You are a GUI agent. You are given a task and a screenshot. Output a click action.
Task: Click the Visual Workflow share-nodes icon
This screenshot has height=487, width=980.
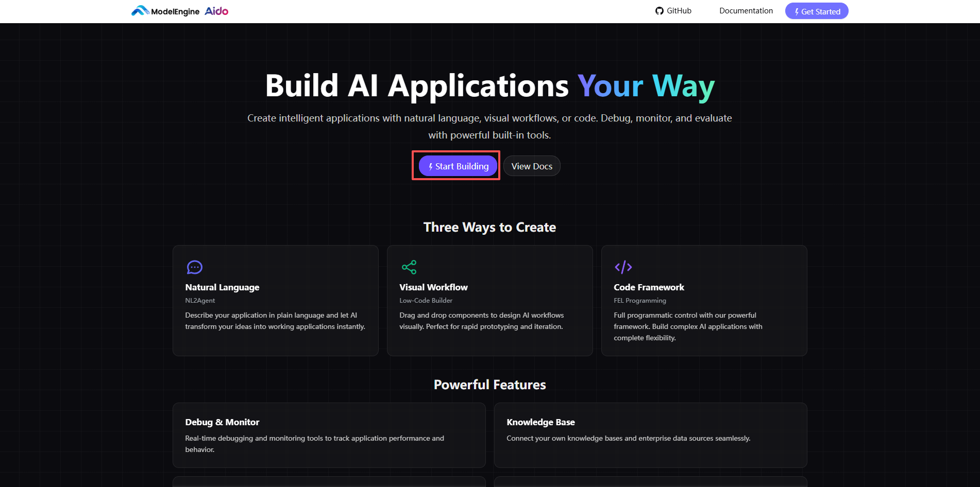tap(409, 267)
